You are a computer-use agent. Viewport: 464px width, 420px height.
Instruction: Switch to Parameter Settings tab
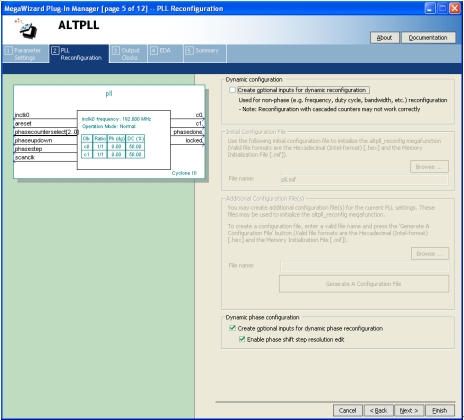coord(25,54)
